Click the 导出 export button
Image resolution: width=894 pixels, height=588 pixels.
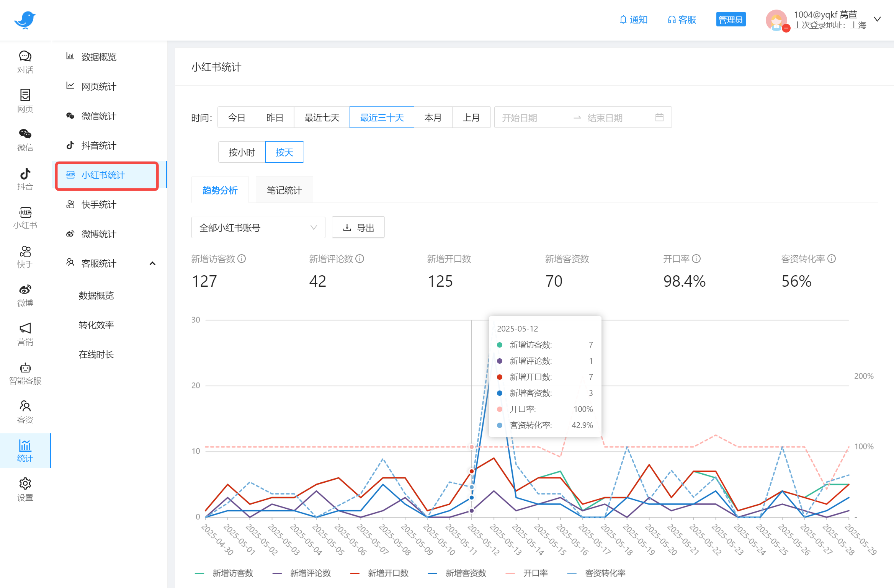point(358,227)
